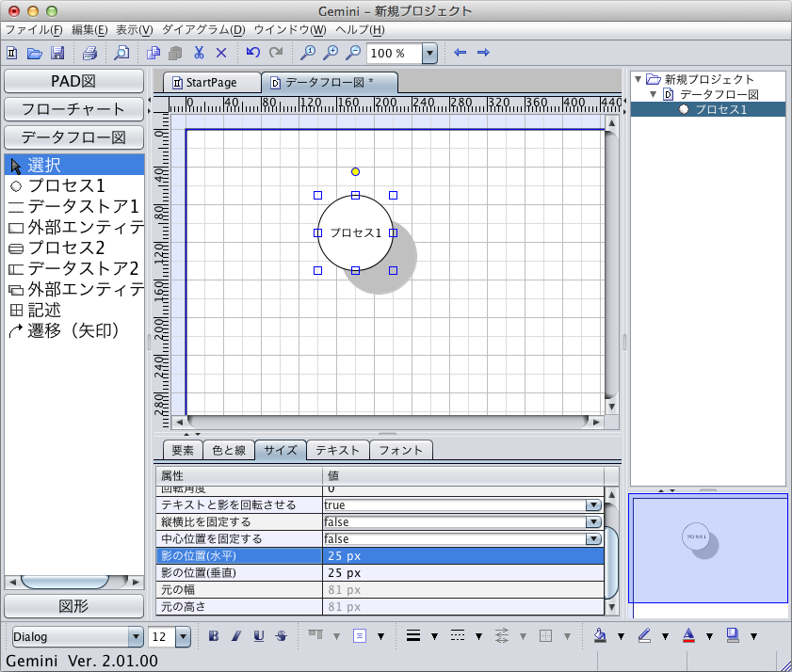
Task: Open the ヘルプ(H) menu
Action: tap(360, 30)
